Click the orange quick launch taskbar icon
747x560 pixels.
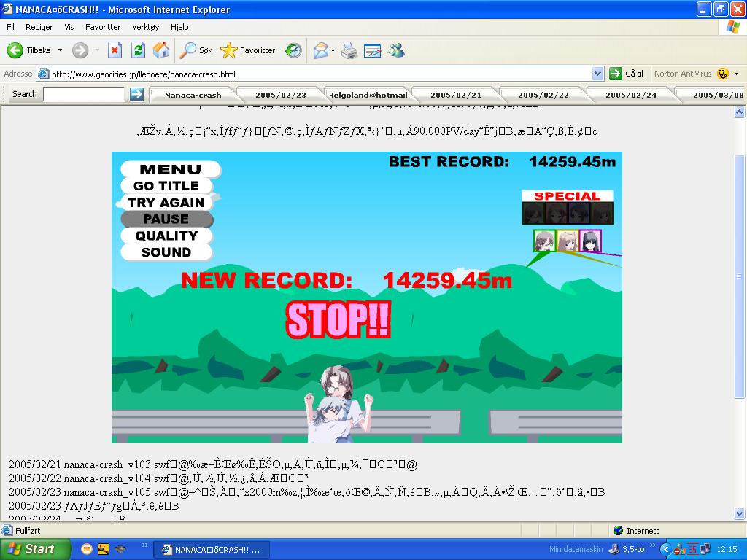[87, 549]
